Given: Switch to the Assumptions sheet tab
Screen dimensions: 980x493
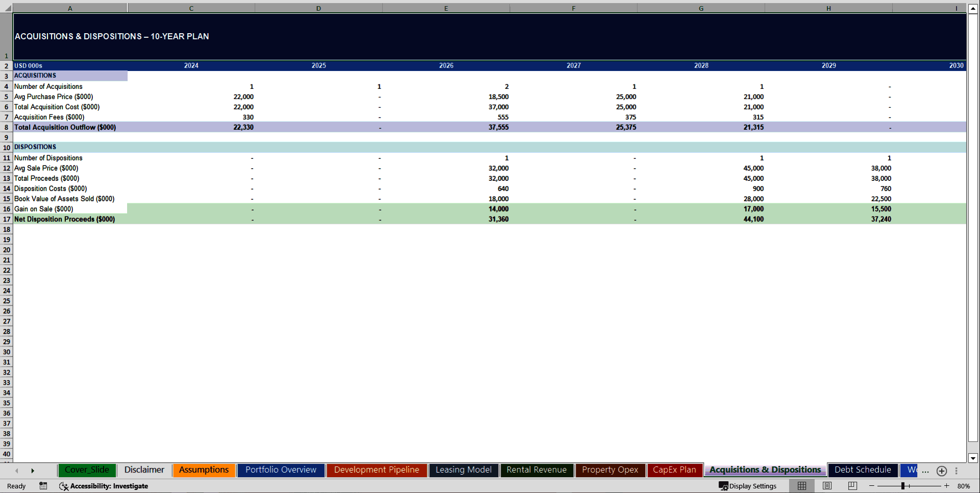Looking at the screenshot, I should [204, 469].
